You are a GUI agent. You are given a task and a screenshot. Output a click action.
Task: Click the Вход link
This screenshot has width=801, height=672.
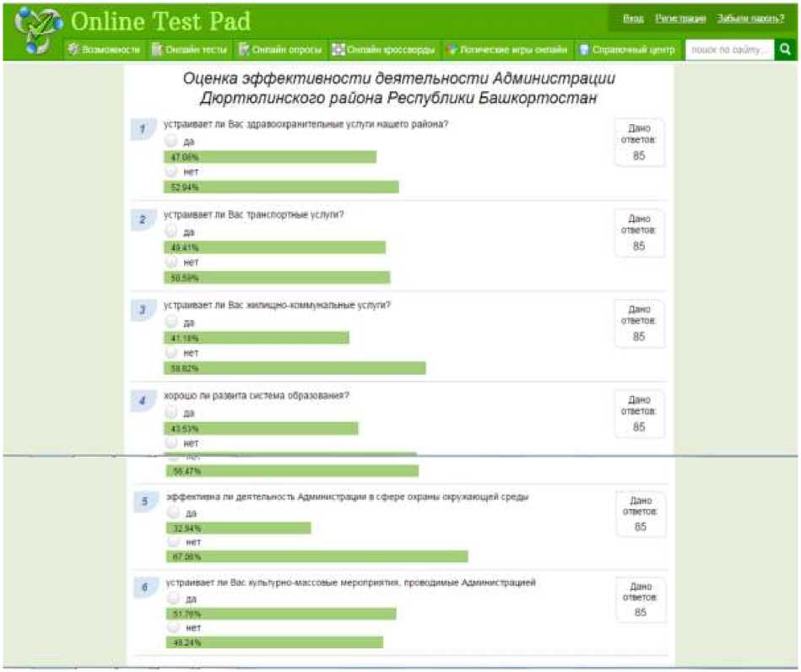[633, 19]
